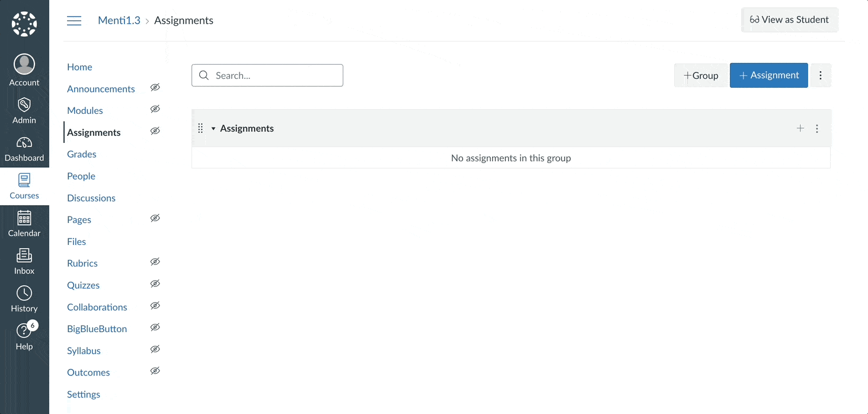
Task: Click the View as Student button
Action: click(790, 20)
